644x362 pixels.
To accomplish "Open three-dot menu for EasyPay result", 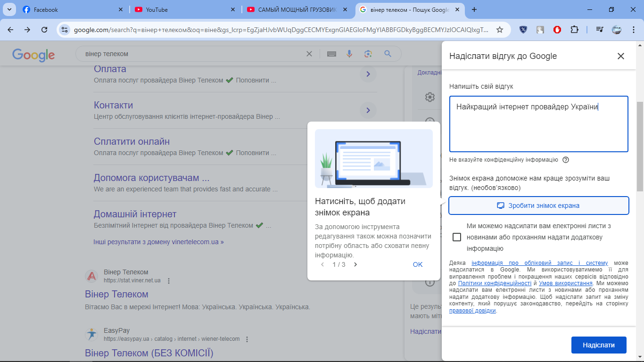I will [x=247, y=339].
